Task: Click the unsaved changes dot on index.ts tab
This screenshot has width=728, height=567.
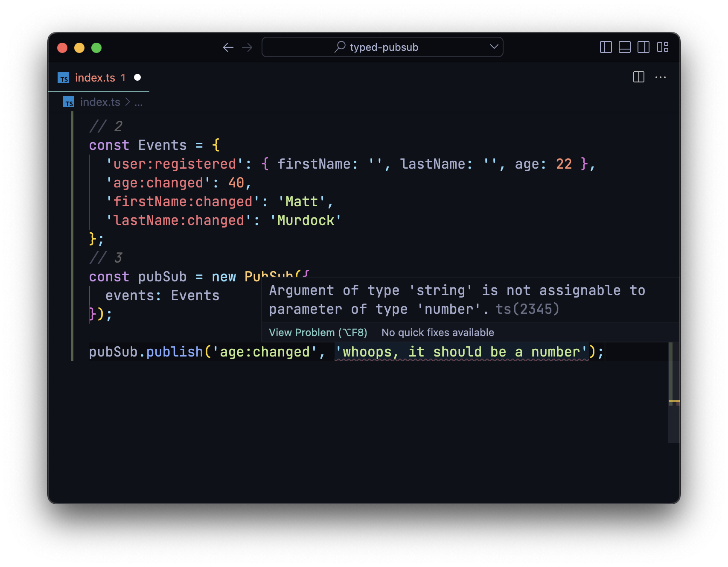Action: (137, 78)
